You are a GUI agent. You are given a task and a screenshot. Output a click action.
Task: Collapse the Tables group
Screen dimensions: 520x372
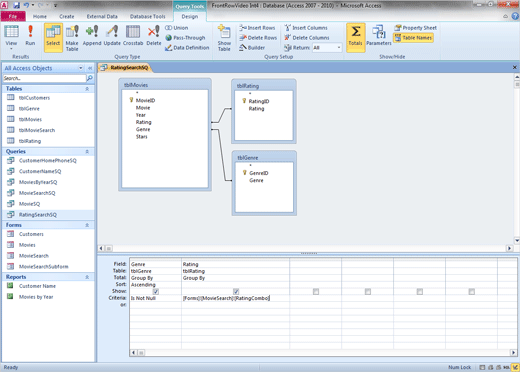point(87,89)
